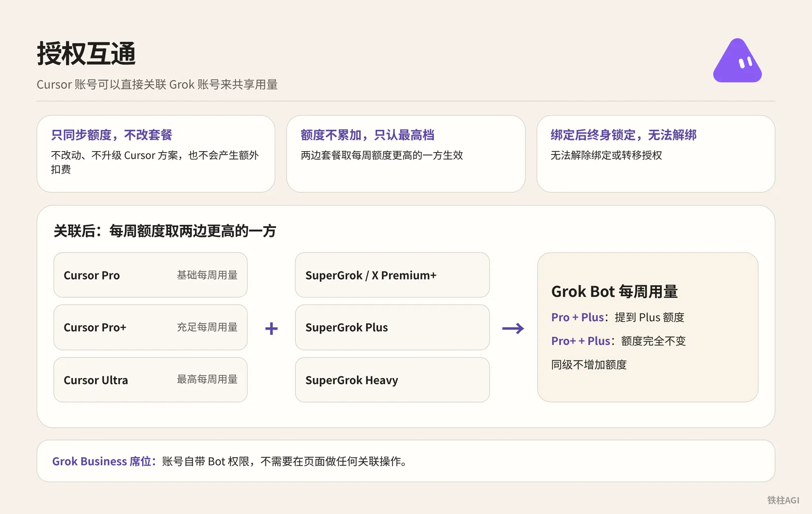Screen dimensions: 812x514
Task: Click the text starting 不改动、不升级 Cursor 方案
Action: point(155,162)
